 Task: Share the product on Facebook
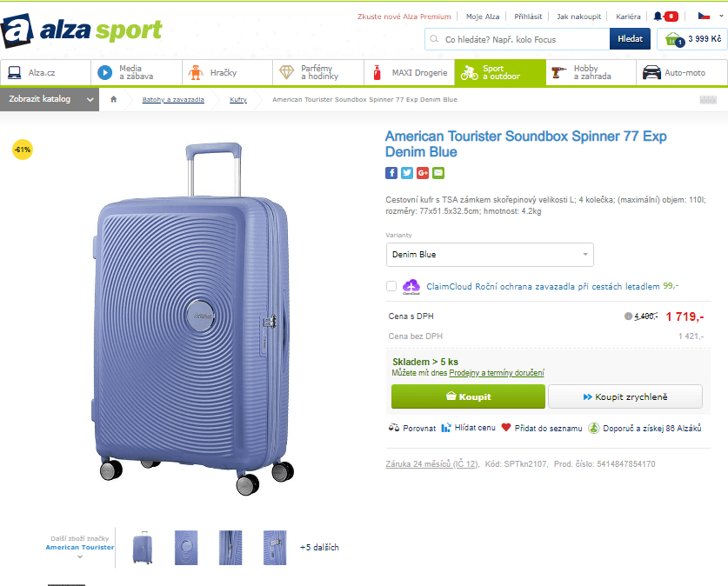(391, 172)
